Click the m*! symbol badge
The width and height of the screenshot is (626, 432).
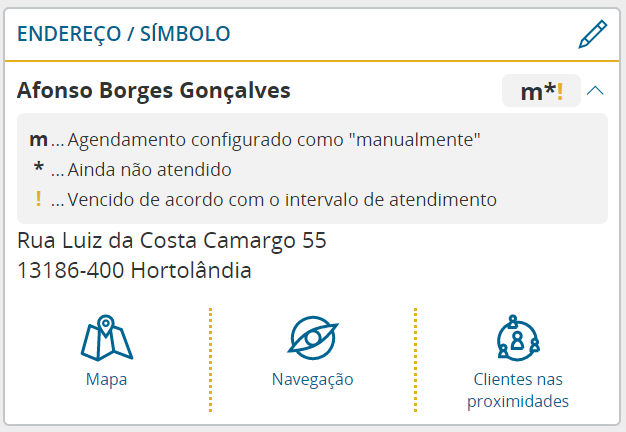pyautogui.click(x=541, y=91)
